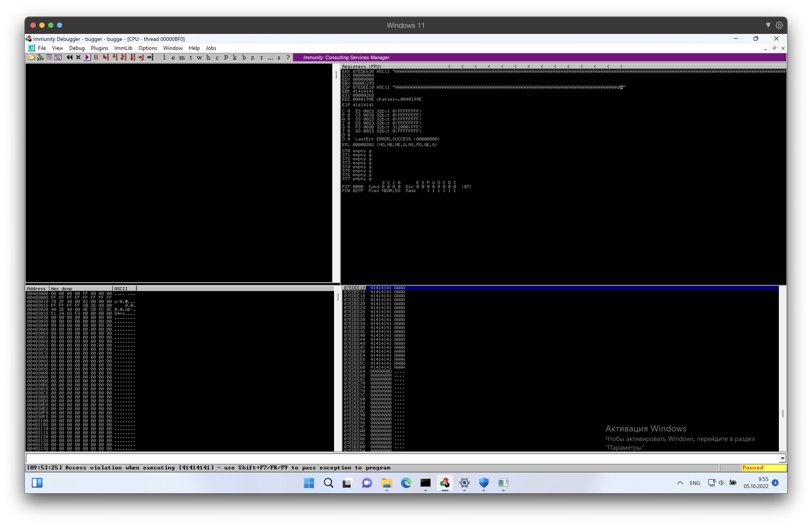Show hidden tray icons chevron
This screenshot has height=526, width=812.
[x=680, y=483]
